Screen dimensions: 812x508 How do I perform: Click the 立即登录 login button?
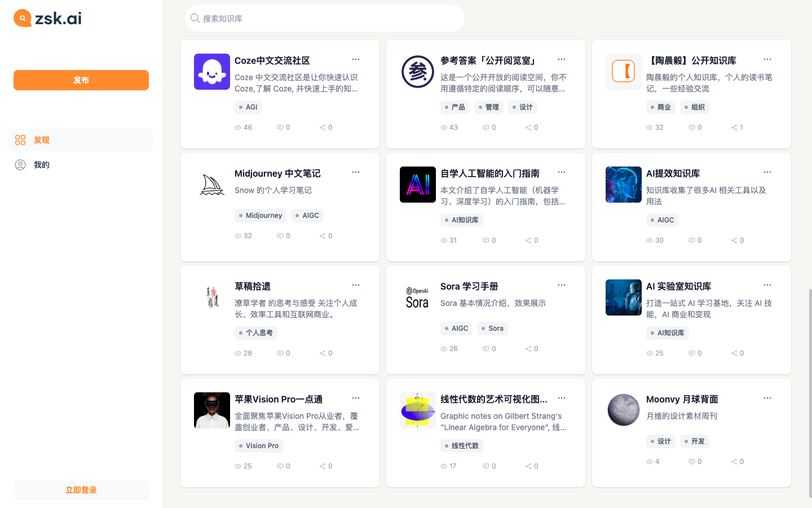81,490
